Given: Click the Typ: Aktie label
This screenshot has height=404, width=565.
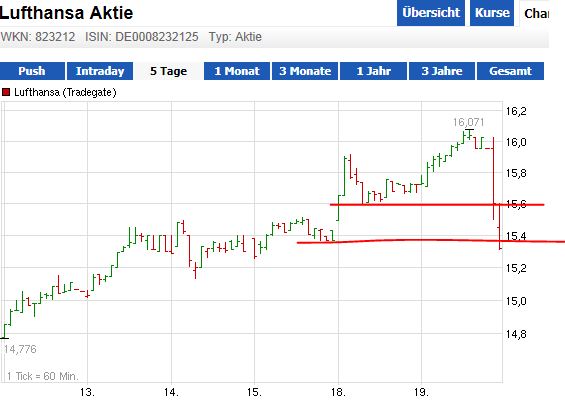Looking at the screenshot, I should [235, 37].
